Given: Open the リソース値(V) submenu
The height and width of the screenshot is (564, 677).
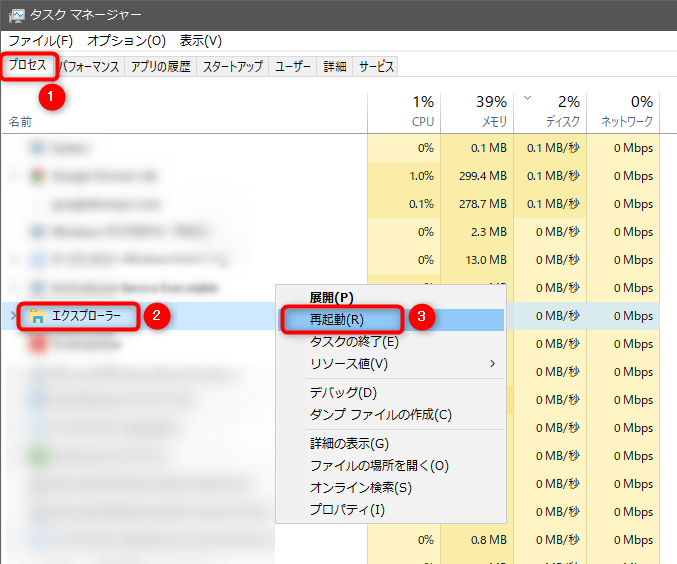Looking at the screenshot, I should pyautogui.click(x=391, y=364).
